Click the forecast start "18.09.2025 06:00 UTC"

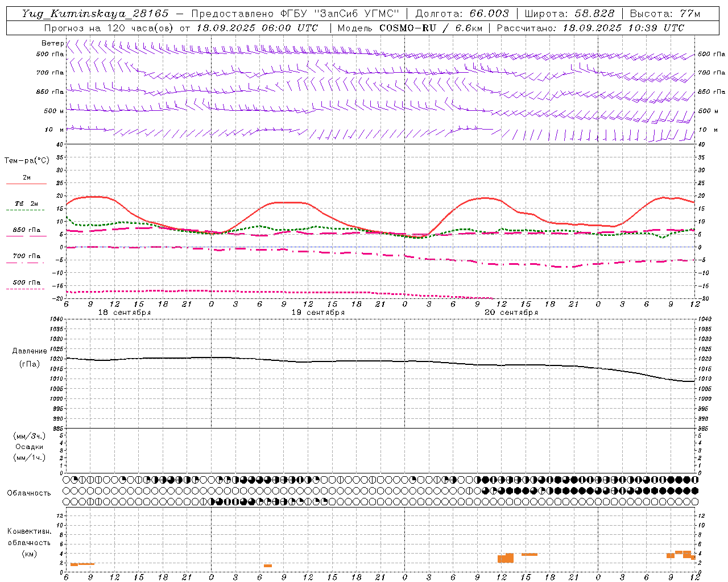click(257, 28)
